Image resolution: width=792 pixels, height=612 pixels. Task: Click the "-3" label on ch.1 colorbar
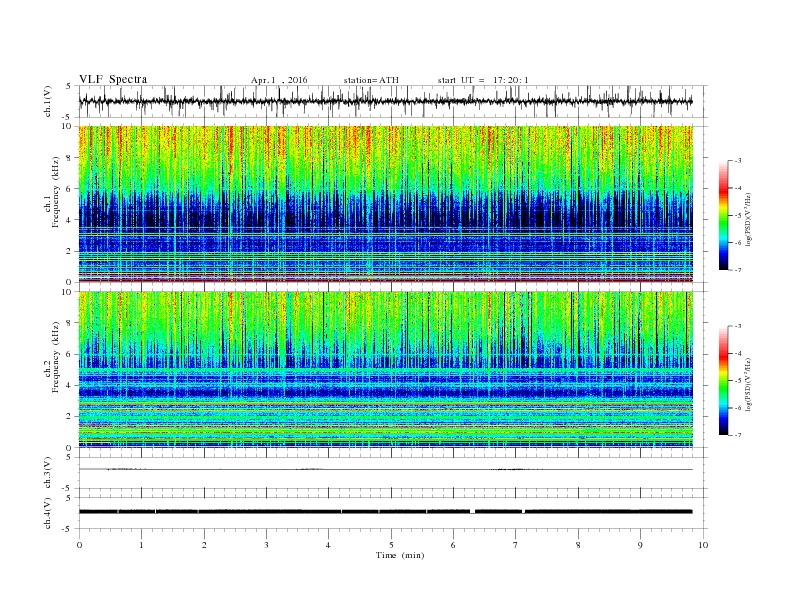tap(737, 161)
